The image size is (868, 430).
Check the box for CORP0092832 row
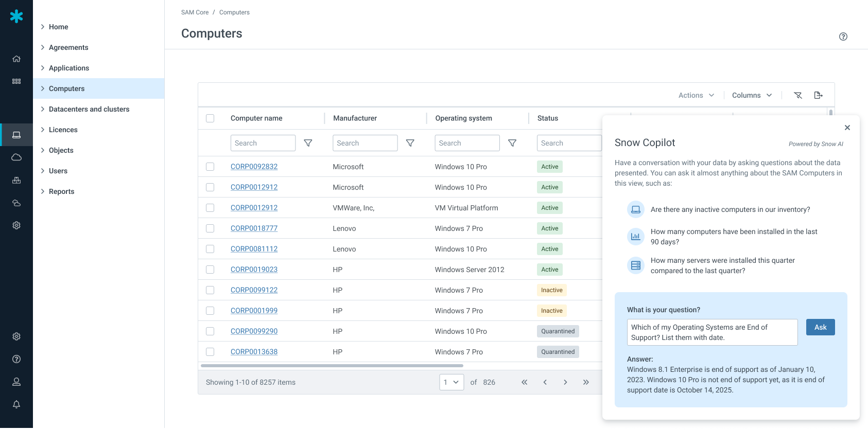tap(210, 167)
